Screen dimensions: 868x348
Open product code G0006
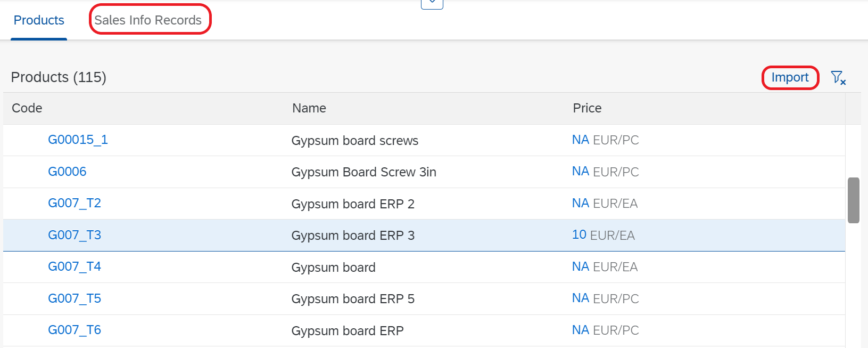[67, 172]
